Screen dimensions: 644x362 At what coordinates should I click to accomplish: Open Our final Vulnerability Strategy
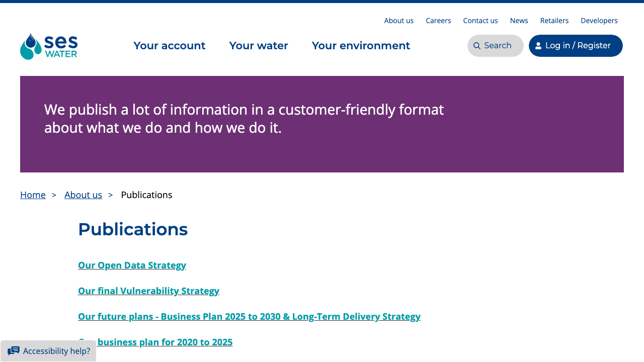pos(148,291)
